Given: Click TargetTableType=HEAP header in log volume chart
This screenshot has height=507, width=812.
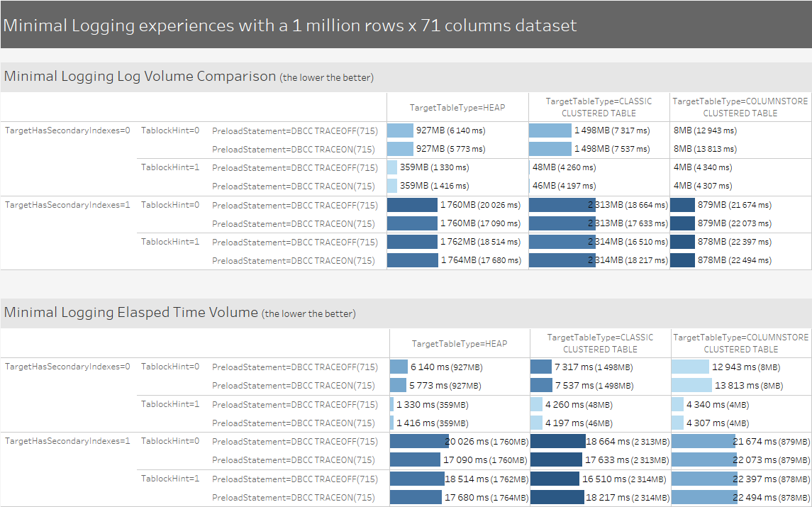Looking at the screenshot, I should point(457,108).
